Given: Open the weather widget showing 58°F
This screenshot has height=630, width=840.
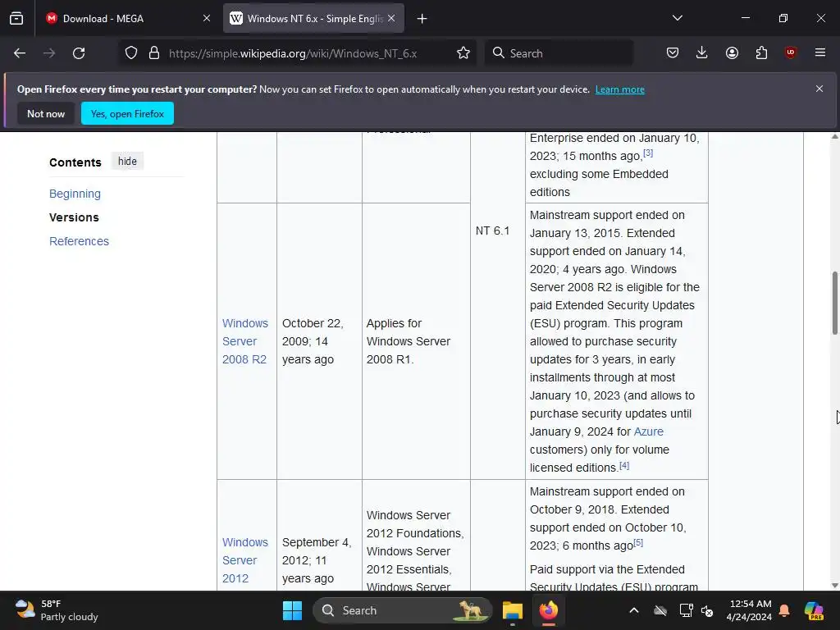Looking at the screenshot, I should point(57,610).
